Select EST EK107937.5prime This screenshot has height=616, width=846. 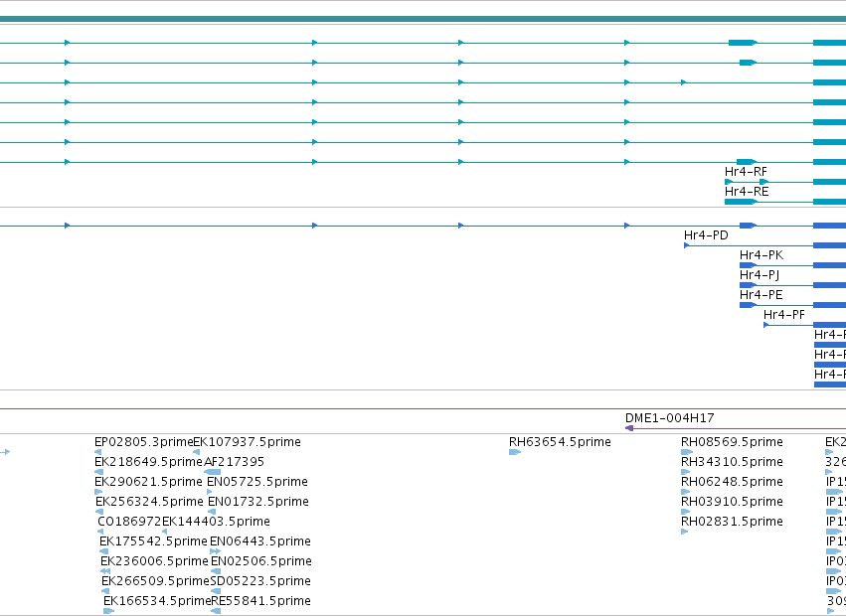click(x=248, y=442)
